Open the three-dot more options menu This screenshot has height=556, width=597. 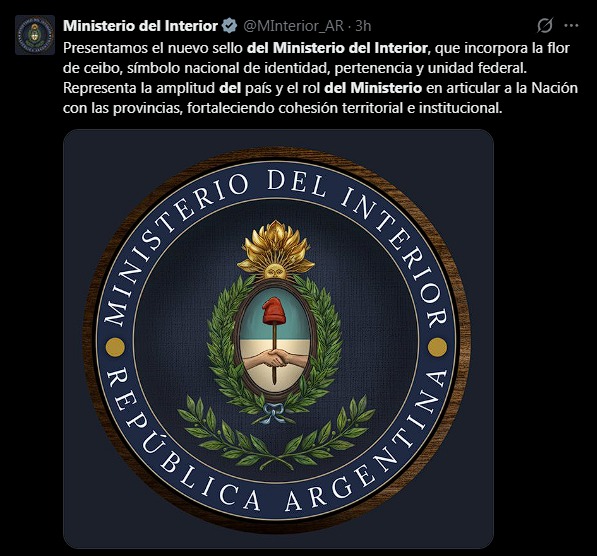coord(571,26)
